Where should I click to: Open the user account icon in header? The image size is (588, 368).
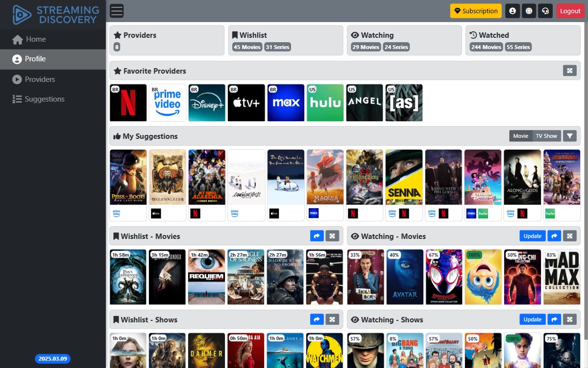513,11
